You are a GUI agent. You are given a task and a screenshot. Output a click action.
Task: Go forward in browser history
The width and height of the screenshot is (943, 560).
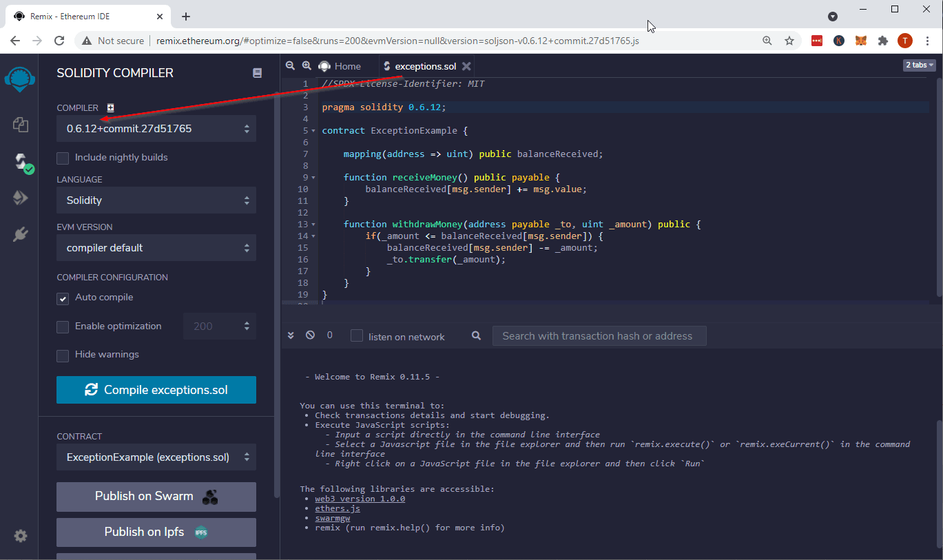tap(37, 41)
